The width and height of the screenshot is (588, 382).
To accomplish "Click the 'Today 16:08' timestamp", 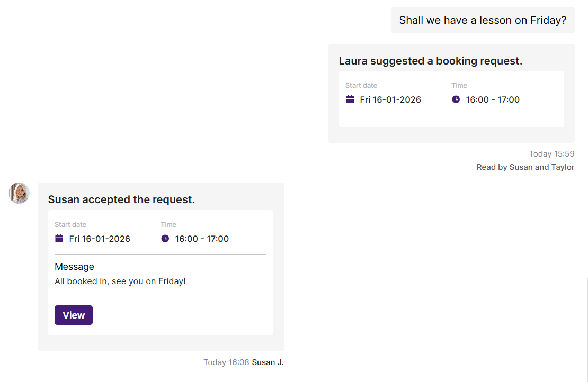I will tap(226, 362).
